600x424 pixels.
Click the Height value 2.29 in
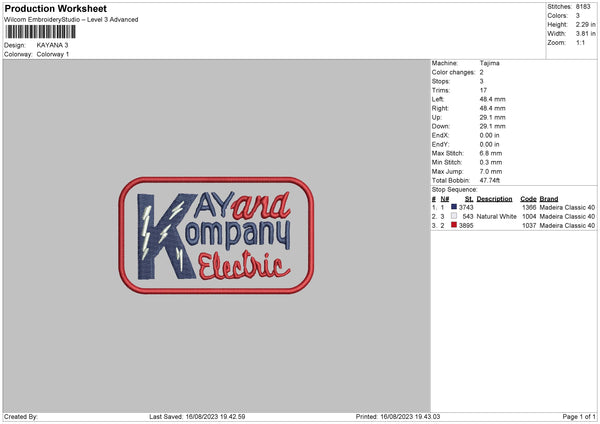pyautogui.click(x=585, y=24)
